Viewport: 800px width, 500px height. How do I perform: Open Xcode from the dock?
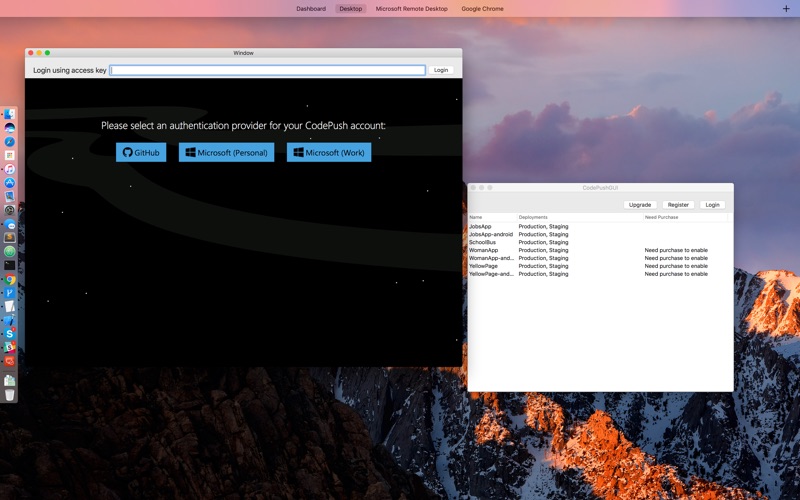[x=10, y=320]
